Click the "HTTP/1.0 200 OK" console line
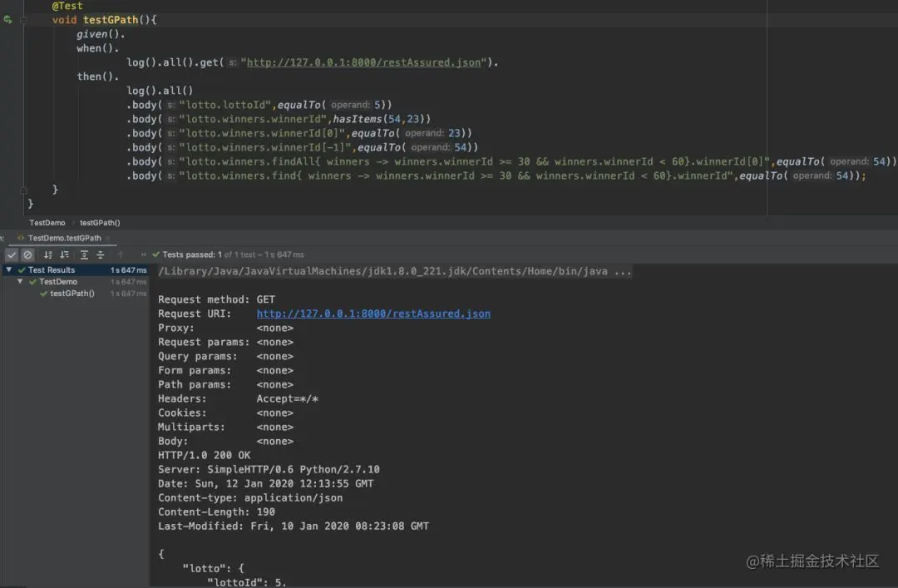Screen dimensions: 898x588 click(205, 455)
